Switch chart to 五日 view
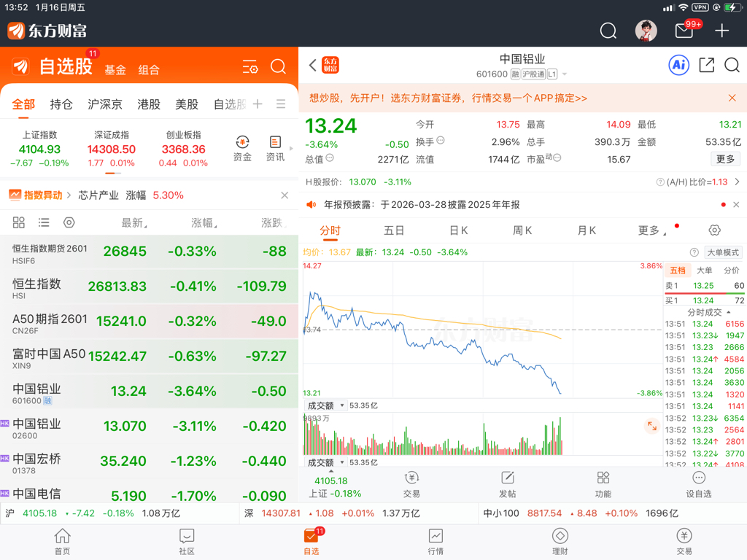Viewport: 747px width, 560px height. [394, 231]
